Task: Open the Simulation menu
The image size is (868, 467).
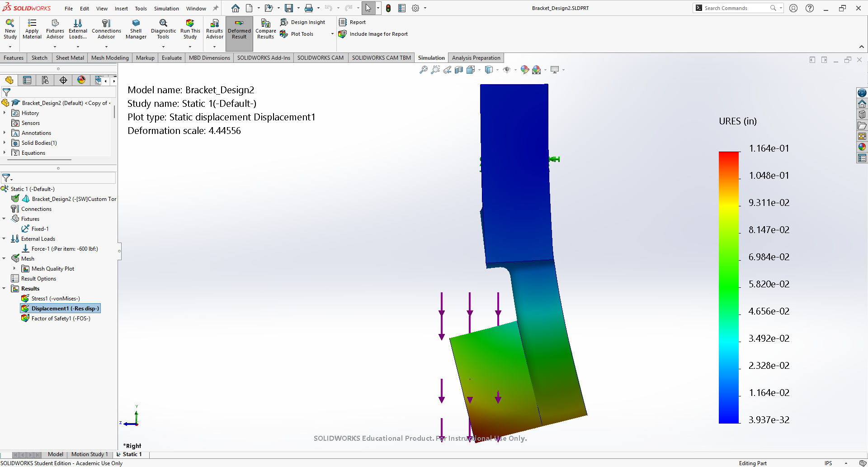Action: coord(166,9)
